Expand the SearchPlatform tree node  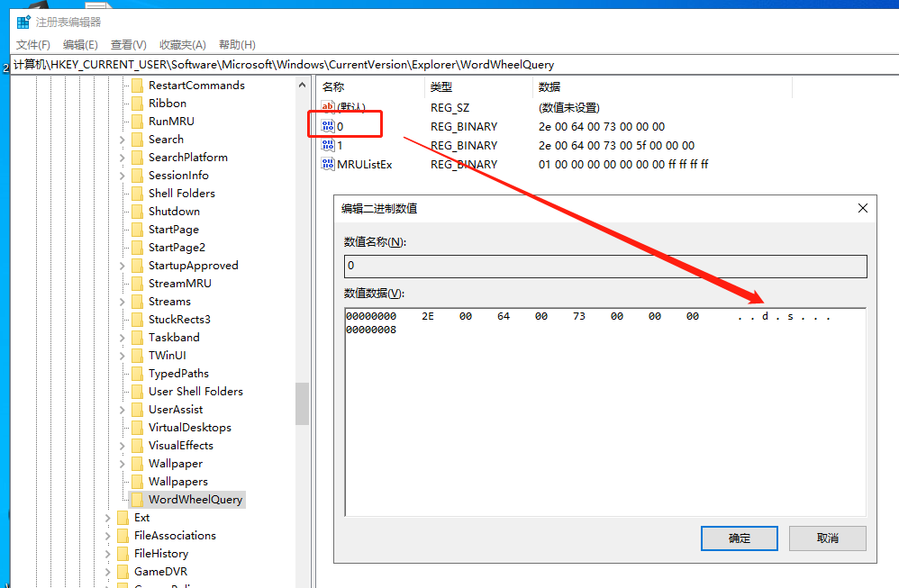[123, 158]
